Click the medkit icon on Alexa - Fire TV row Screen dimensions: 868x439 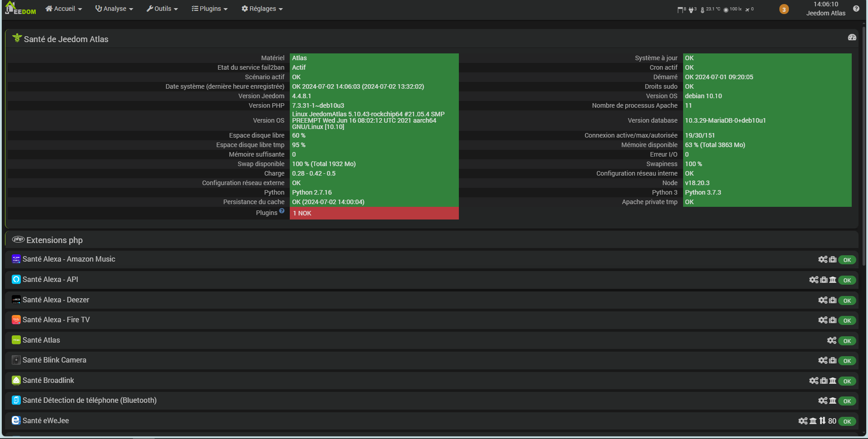tap(833, 320)
